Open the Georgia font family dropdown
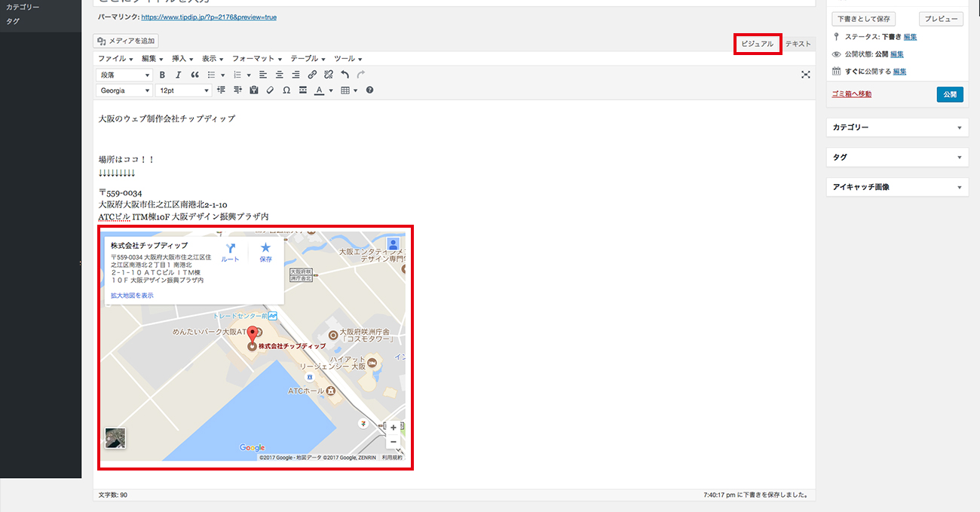This screenshot has height=512, width=980. (x=124, y=90)
